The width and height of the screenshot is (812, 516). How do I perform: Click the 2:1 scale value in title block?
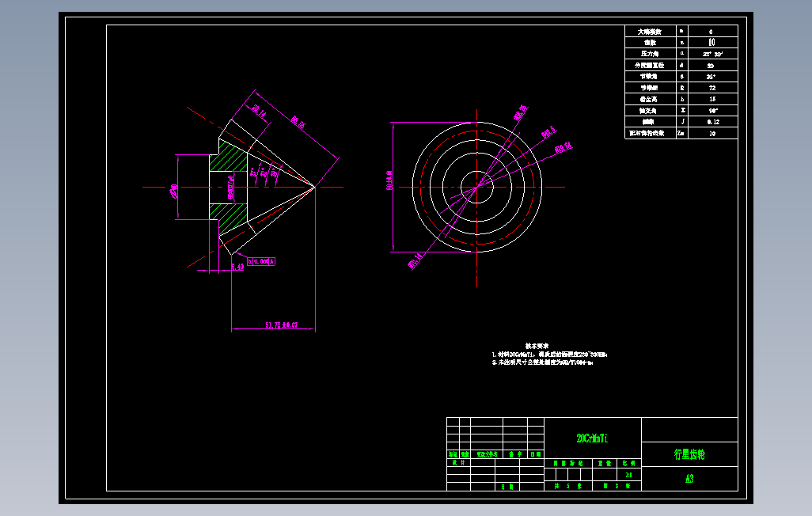click(628, 475)
